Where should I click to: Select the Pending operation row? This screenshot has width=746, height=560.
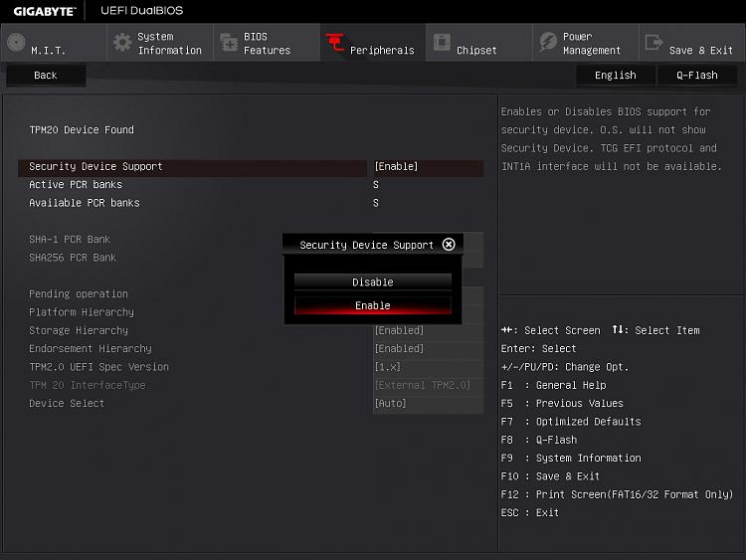point(251,294)
